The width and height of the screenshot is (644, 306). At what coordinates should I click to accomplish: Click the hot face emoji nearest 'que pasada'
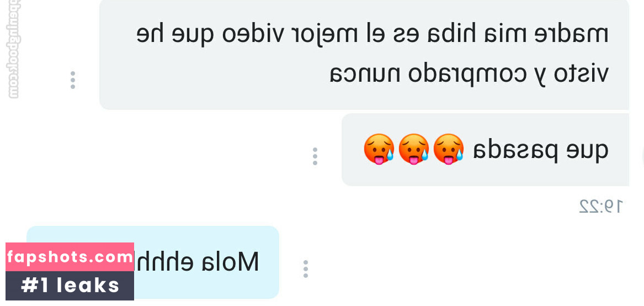tap(449, 149)
